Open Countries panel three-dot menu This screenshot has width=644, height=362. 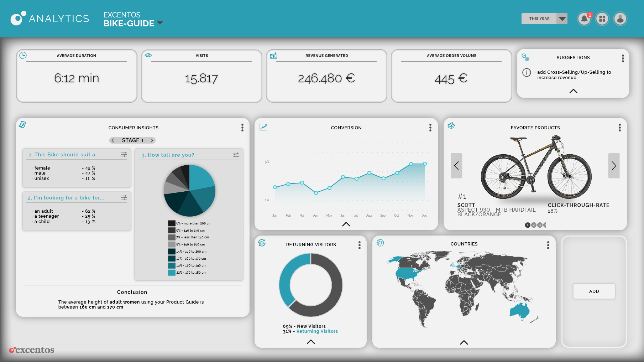click(548, 245)
